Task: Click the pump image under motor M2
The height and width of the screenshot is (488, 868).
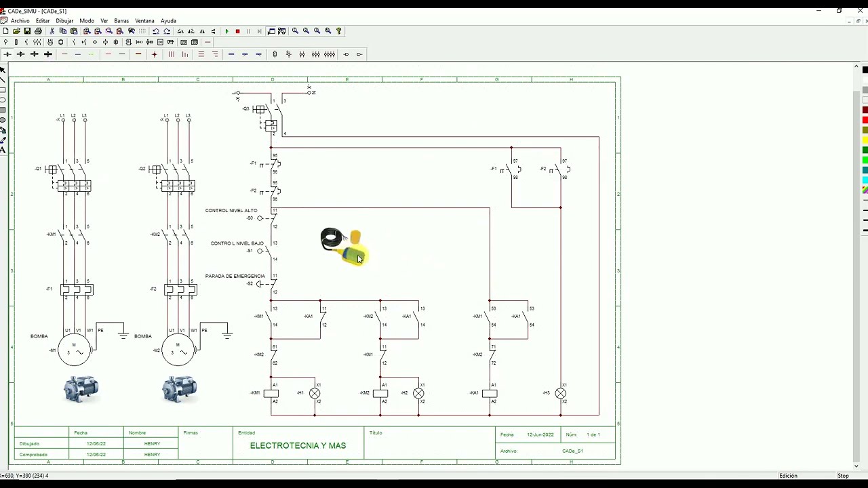Action: (x=180, y=389)
